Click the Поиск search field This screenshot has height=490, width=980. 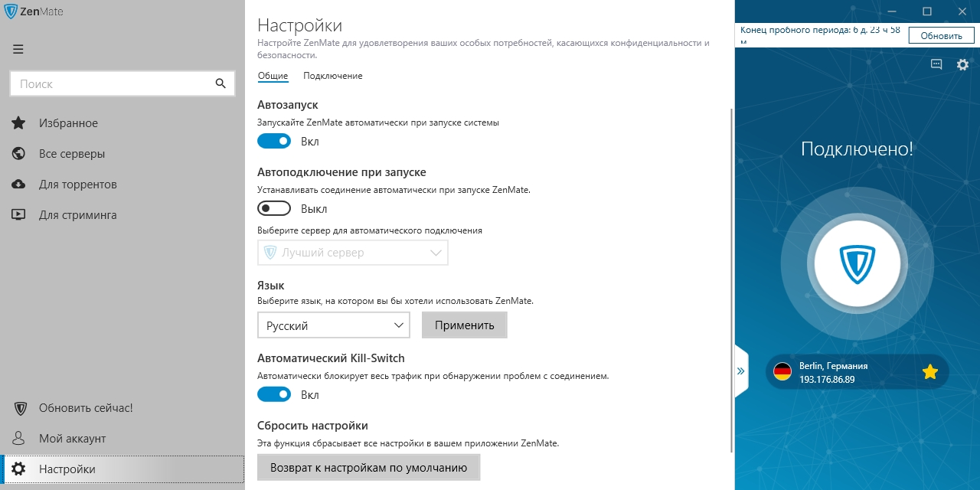coord(111,83)
